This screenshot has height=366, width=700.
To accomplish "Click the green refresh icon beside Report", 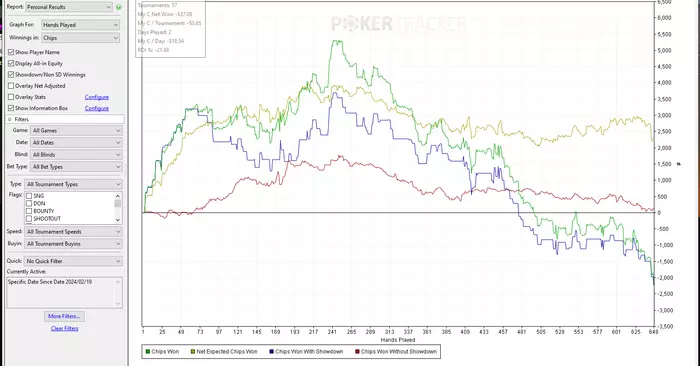I will (119, 7).
